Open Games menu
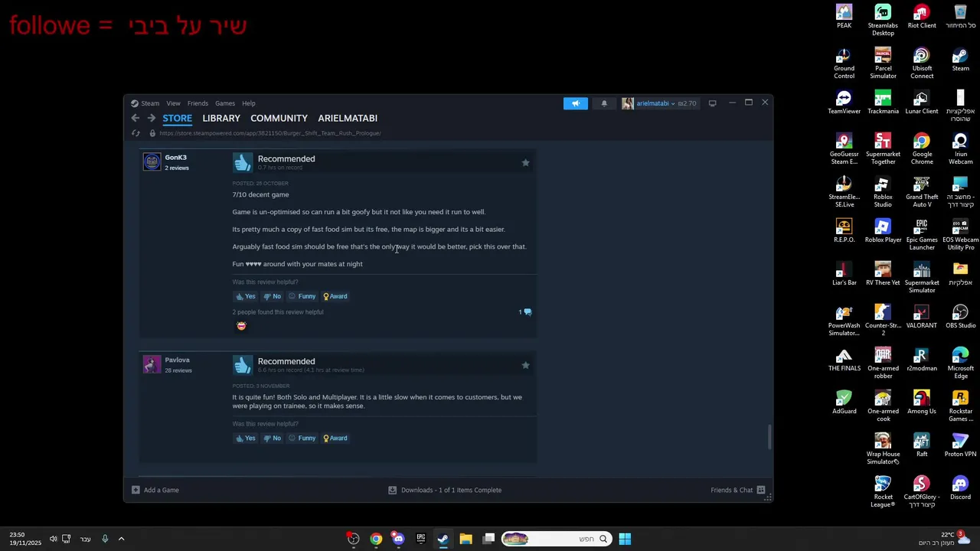The height and width of the screenshot is (551, 980). 225,103
